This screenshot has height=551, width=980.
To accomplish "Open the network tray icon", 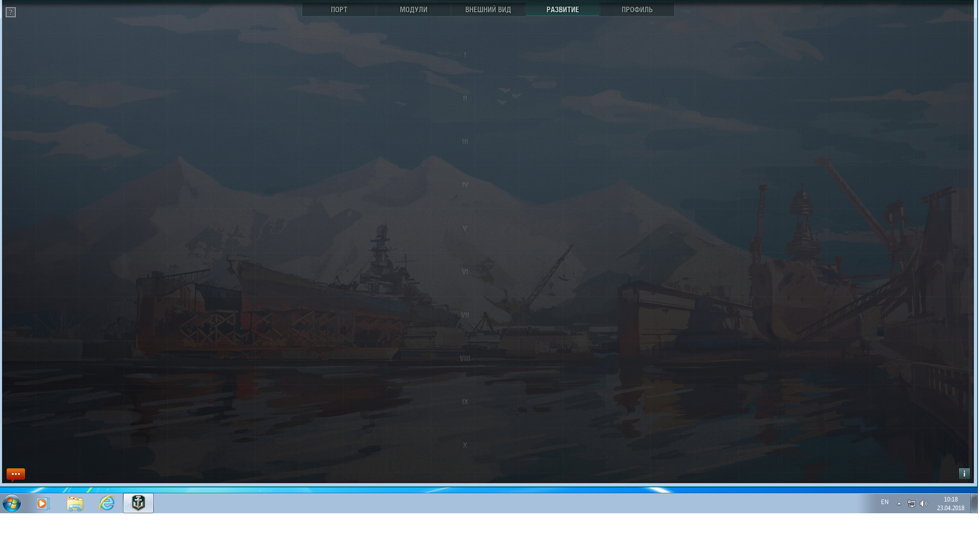I will click(x=912, y=504).
